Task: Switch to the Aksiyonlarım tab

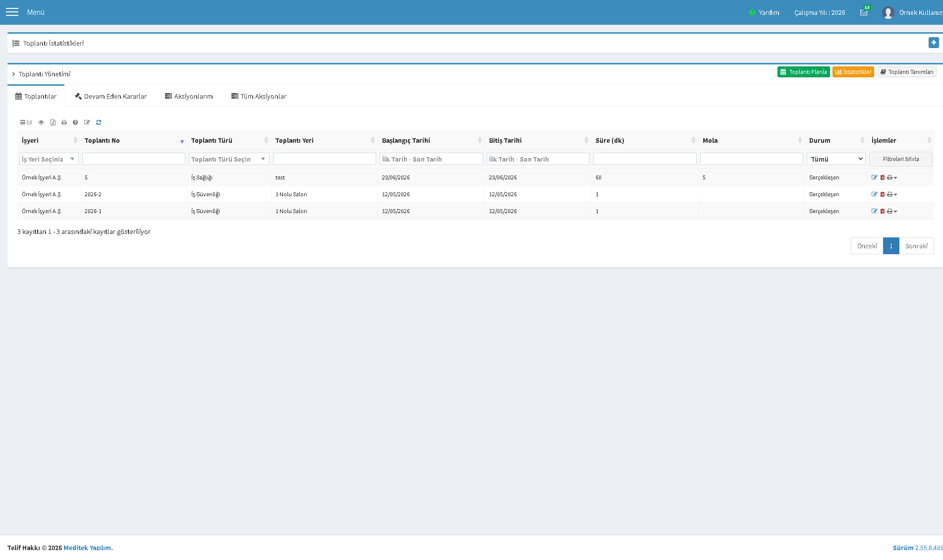Action: pyautogui.click(x=189, y=96)
